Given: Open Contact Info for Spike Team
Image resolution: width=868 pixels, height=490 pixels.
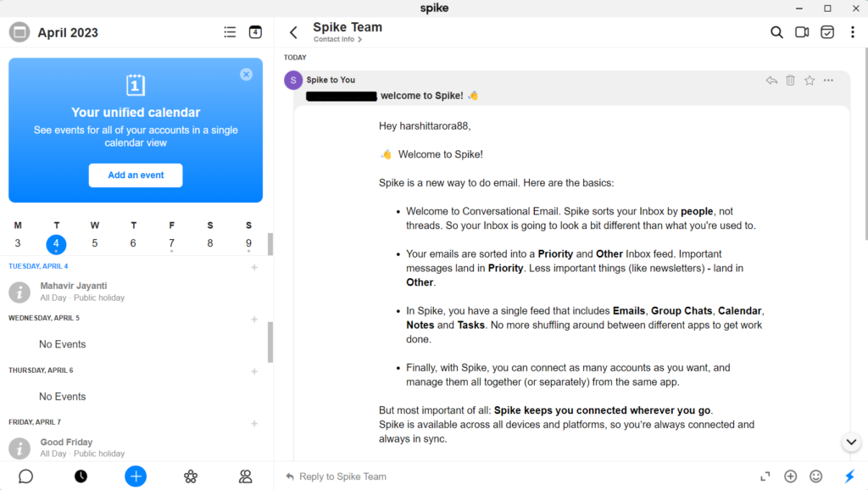Looking at the screenshot, I should click(x=337, y=39).
